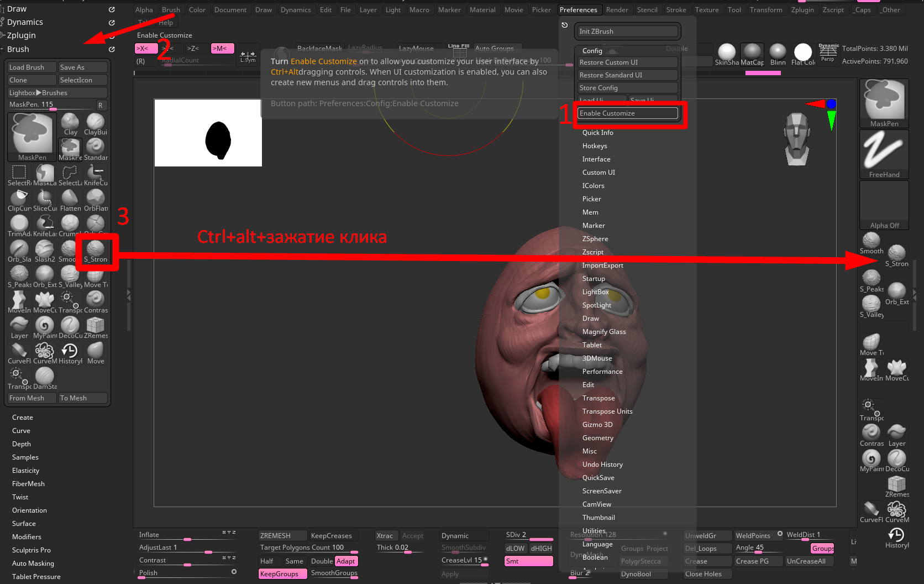The width and height of the screenshot is (924, 584).
Task: Select the Flat Color material sphere
Action: click(803, 55)
